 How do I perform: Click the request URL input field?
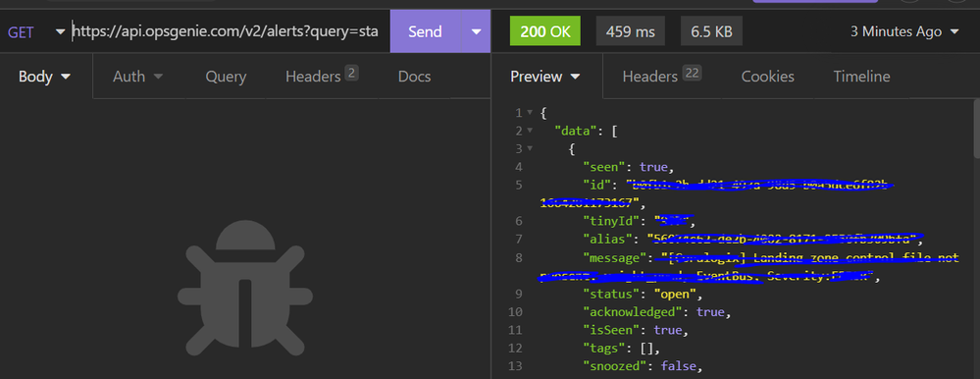coord(225,31)
